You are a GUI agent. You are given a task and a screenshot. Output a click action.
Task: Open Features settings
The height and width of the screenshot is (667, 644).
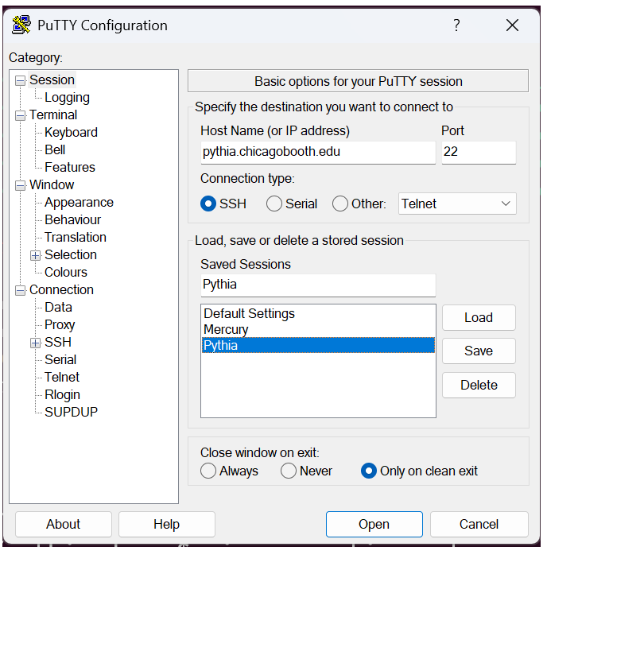click(x=70, y=167)
